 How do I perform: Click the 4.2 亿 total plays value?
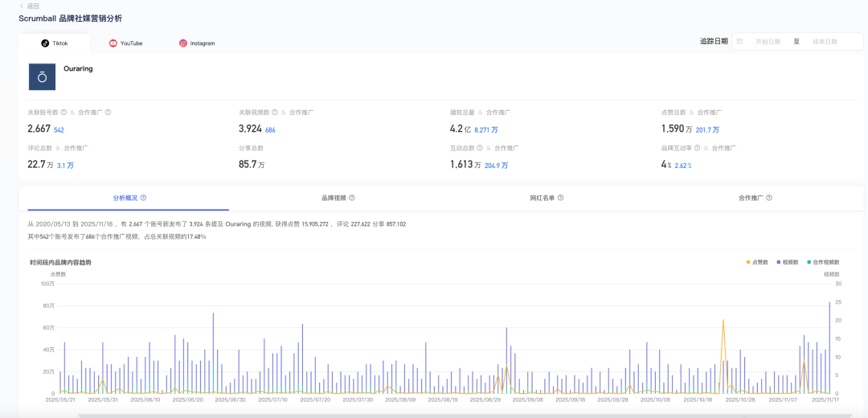460,129
